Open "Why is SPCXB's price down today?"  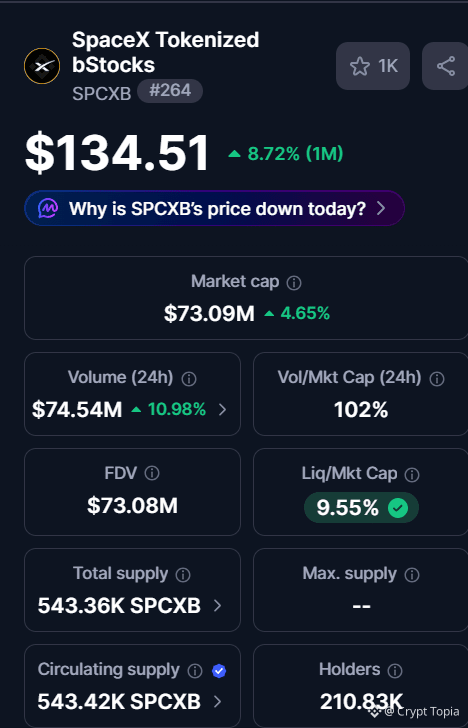point(214,208)
